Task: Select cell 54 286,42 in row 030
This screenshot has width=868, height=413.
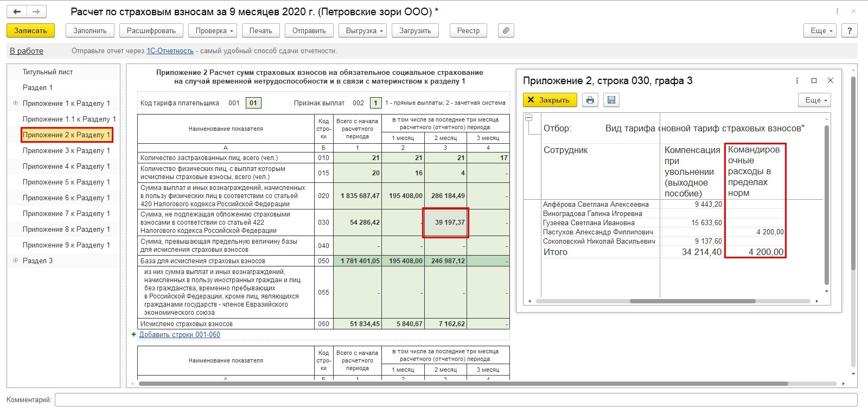Action: (358, 223)
